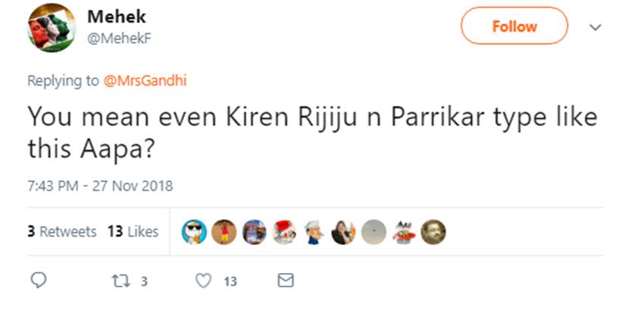Click the plain gray circle liker avatar
The width and height of the screenshot is (644, 317).
[x=373, y=232]
